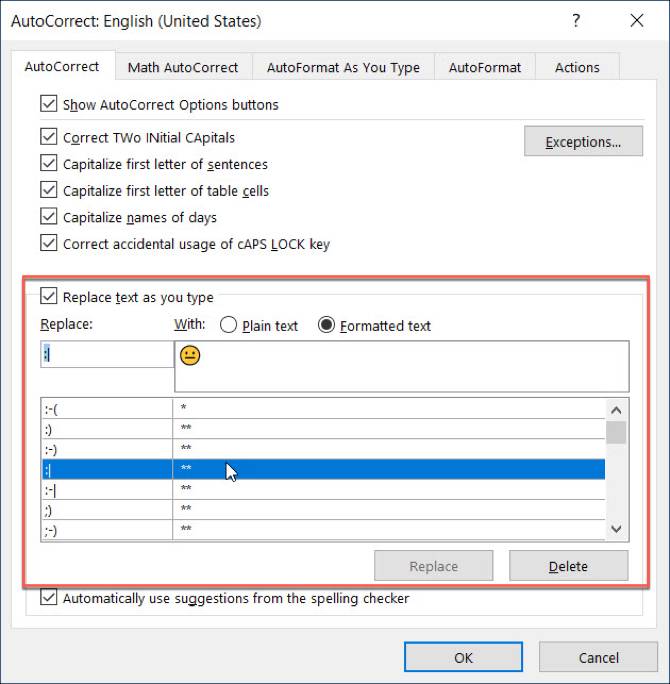This screenshot has height=684, width=670.
Task: Select the AutoCorrect tab
Action: (62, 66)
